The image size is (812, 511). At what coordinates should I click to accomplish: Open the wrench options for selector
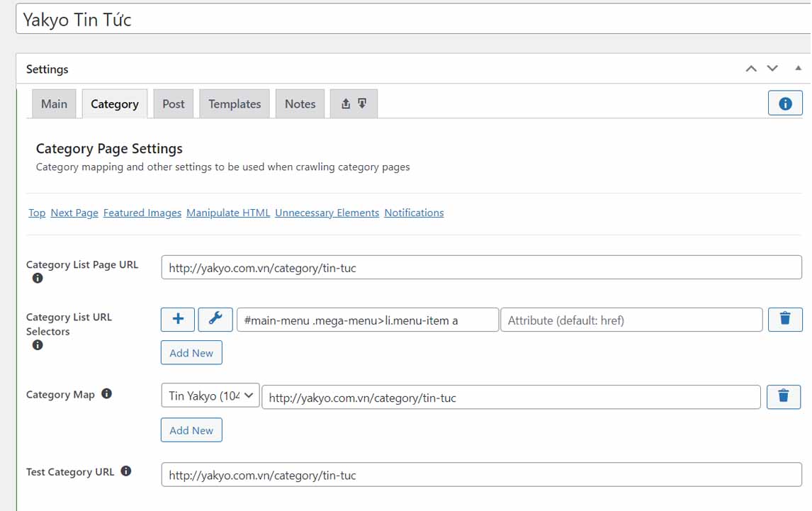tap(215, 319)
